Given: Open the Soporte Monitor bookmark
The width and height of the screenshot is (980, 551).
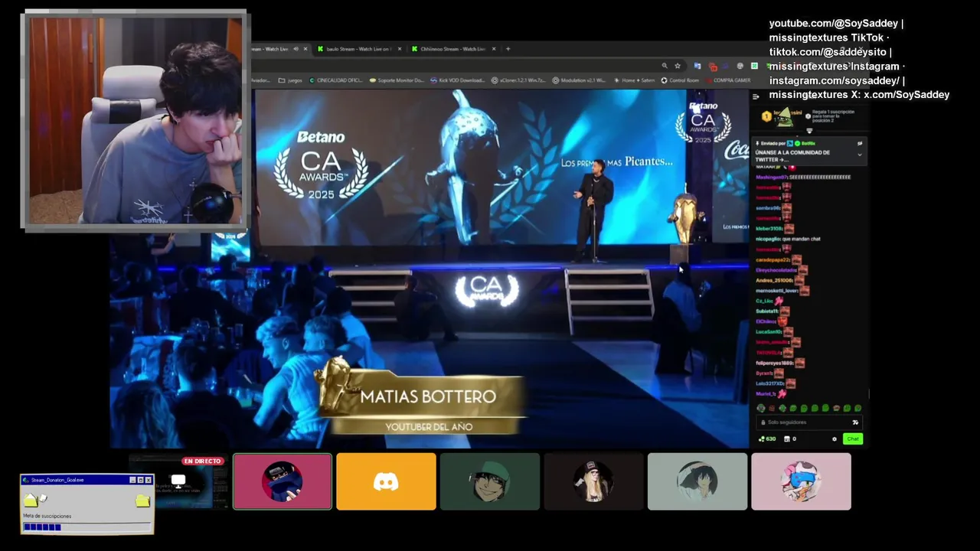Looking at the screenshot, I should click(x=396, y=80).
